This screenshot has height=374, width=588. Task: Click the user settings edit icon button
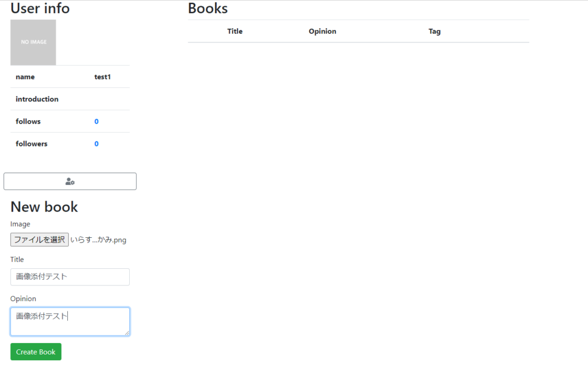70,182
